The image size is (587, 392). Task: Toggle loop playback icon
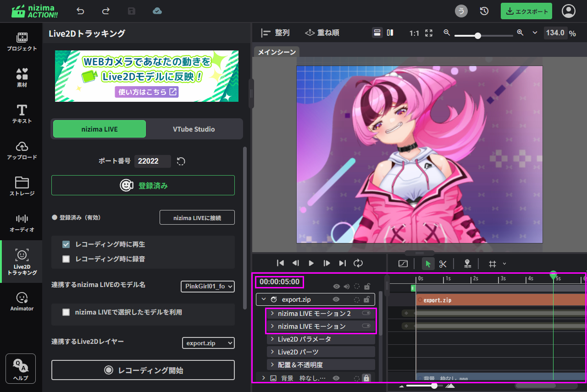point(358,263)
